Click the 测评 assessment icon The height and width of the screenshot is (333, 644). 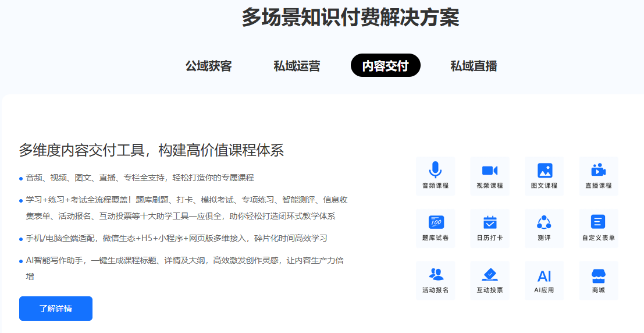[545, 222]
